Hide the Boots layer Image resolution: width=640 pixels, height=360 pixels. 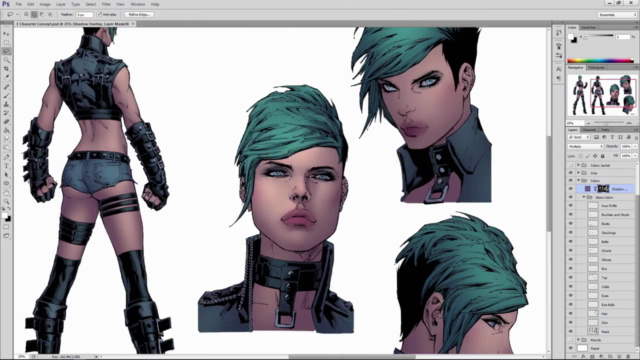pyautogui.click(x=571, y=224)
